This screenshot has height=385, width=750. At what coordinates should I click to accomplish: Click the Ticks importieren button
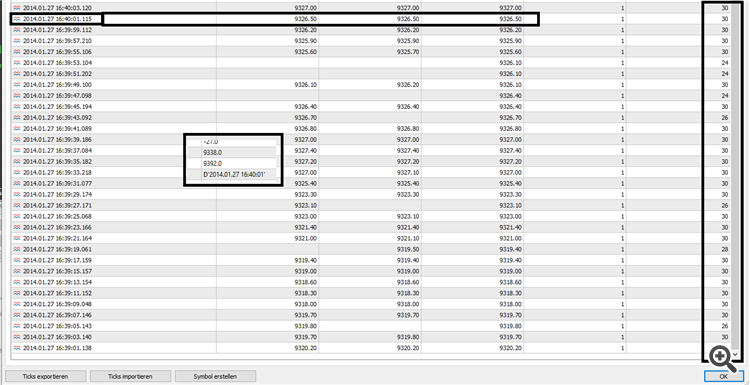[131, 376]
